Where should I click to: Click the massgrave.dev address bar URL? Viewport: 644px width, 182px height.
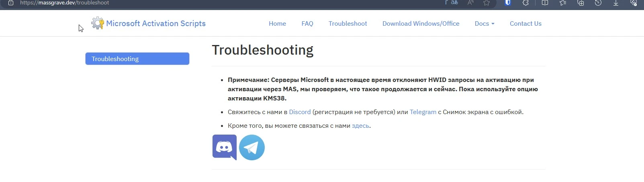[65, 3]
